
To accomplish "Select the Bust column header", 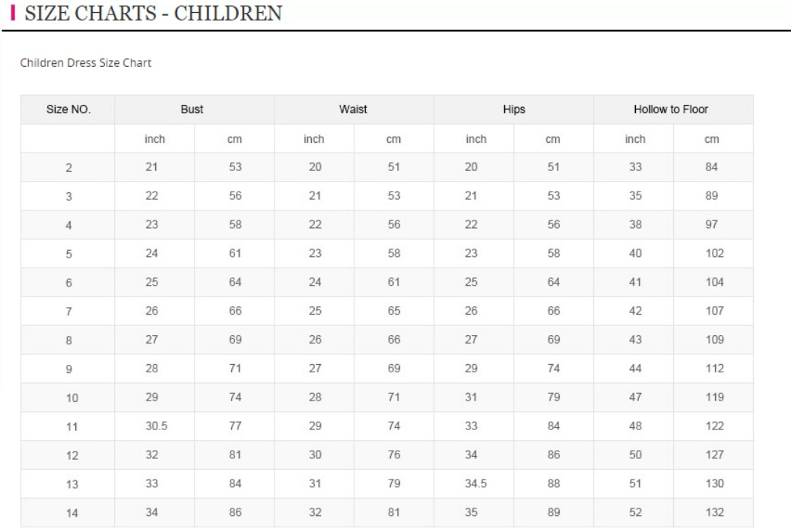I will click(192, 109).
